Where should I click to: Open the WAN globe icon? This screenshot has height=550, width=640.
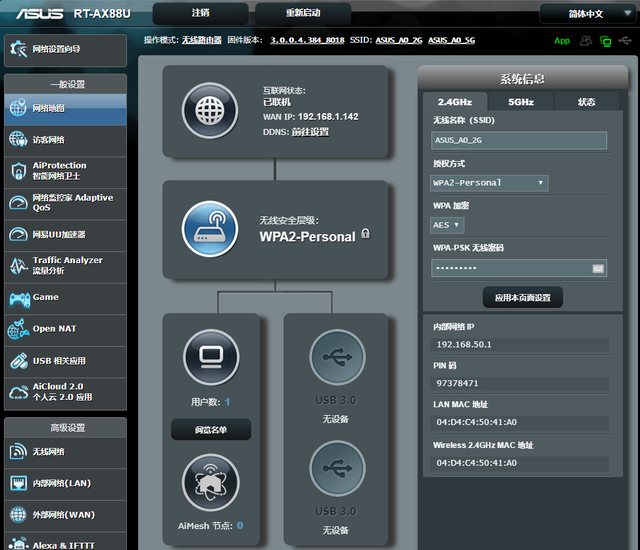pyautogui.click(x=18, y=515)
